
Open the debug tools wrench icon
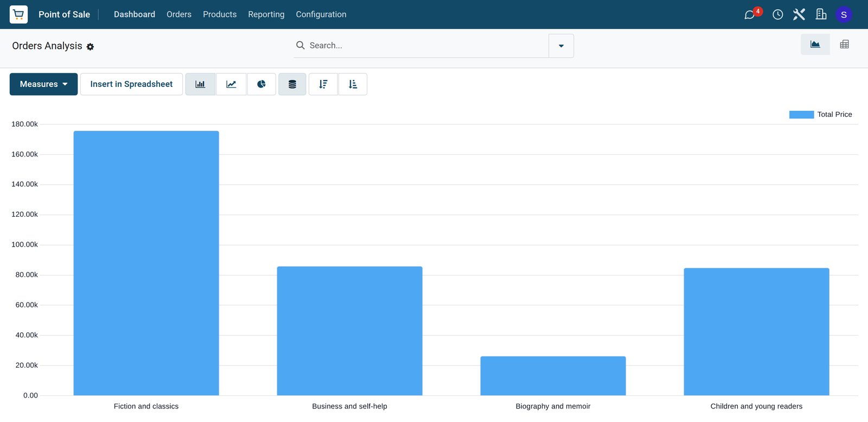coord(799,15)
